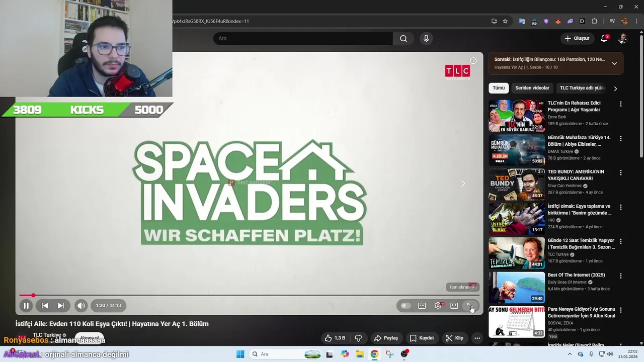This screenshot has width=644, height=362.
Task: Select TLC Turkiye adlı yükleyici chip
Action: point(582,88)
